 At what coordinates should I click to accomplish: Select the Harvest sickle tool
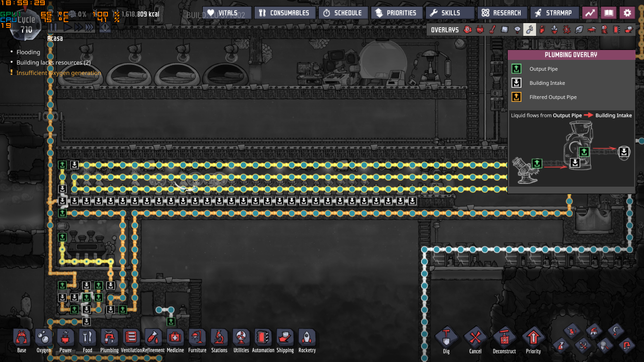(616, 330)
